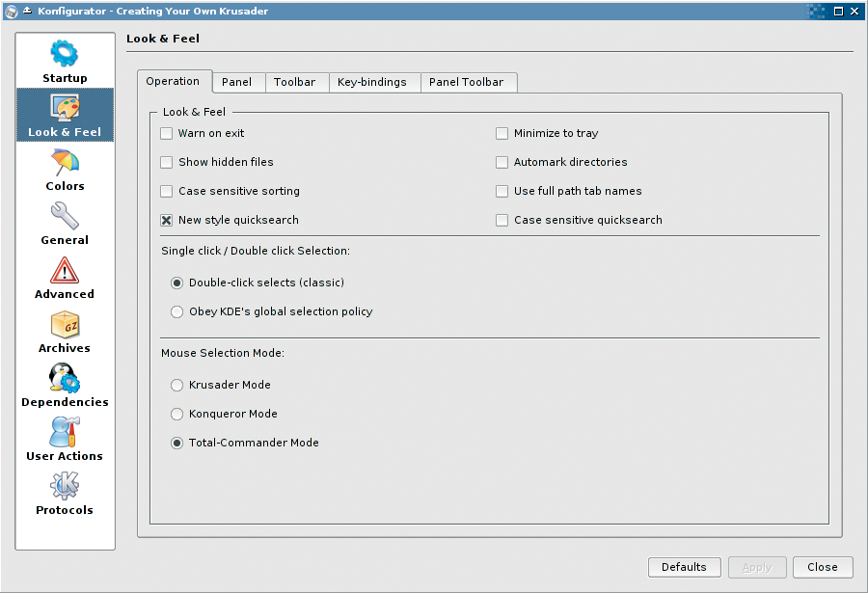Click the "Mouse Selection Mode:" label
868x593 pixels.
(223, 353)
